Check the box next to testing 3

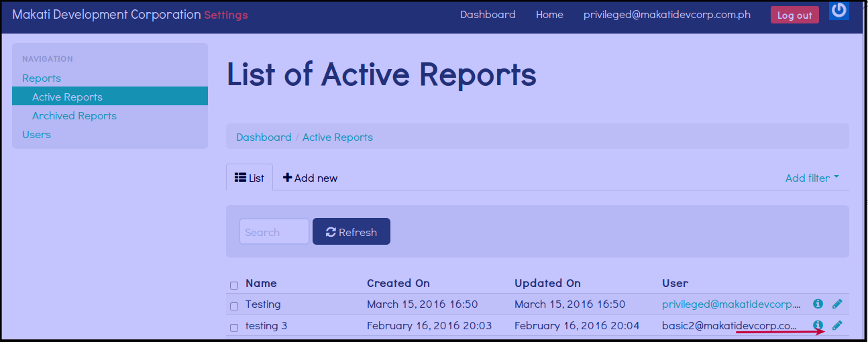pyautogui.click(x=234, y=327)
